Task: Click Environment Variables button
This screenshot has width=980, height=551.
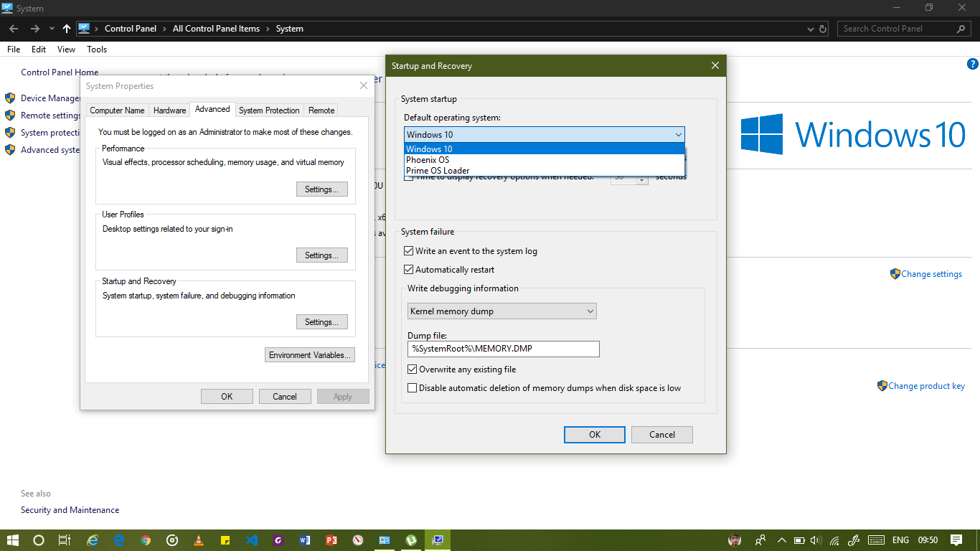Action: [x=310, y=355]
